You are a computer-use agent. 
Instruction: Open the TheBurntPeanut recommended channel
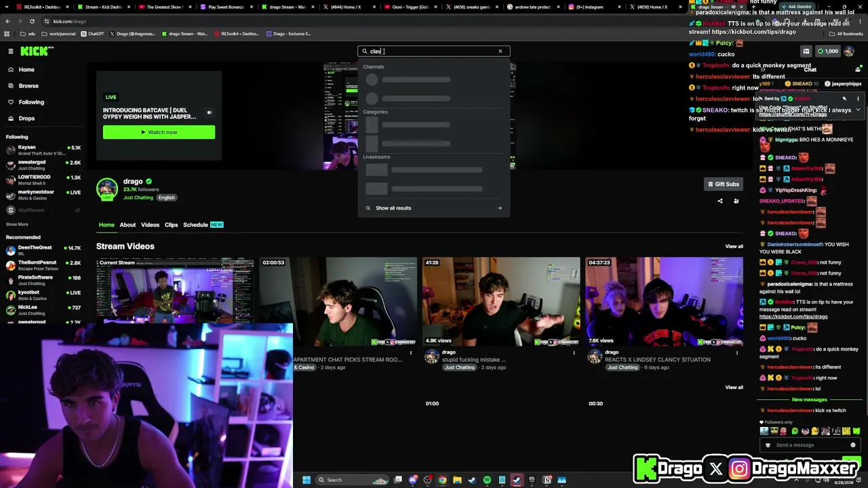pyautogui.click(x=42, y=266)
